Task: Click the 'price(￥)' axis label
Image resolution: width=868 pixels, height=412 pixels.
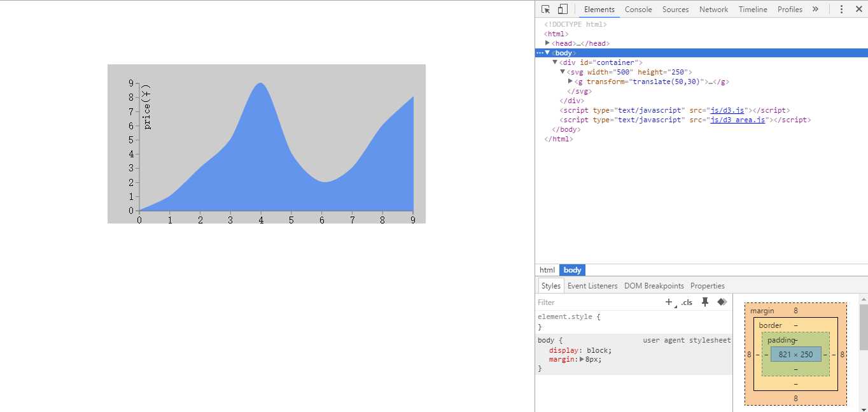Action: coord(147,106)
